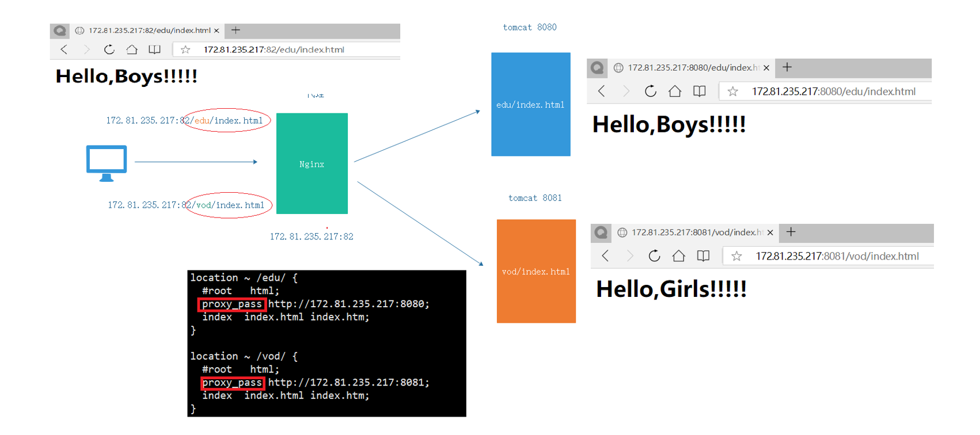Image resolution: width=980 pixels, height=435 pixels.
Task: Click the green Nginx box
Action: click(x=312, y=163)
